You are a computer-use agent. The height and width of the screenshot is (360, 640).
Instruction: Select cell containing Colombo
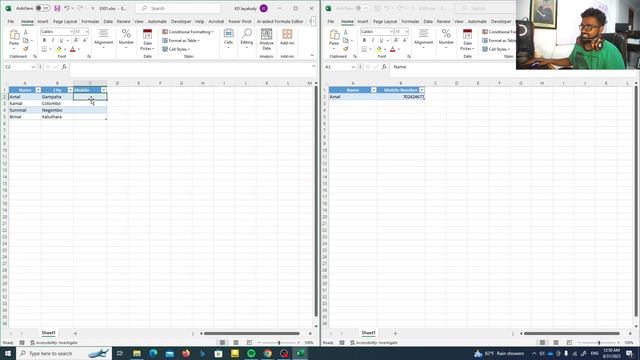[57, 103]
